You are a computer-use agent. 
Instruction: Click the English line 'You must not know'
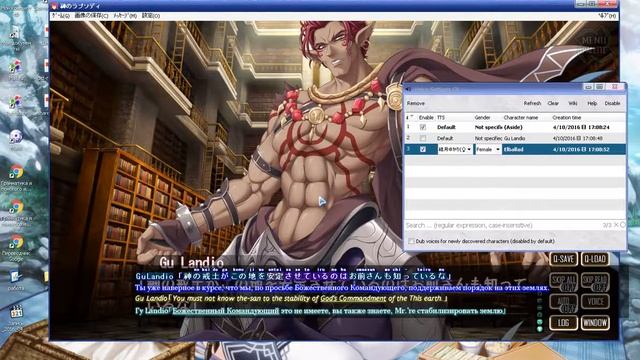point(291,298)
